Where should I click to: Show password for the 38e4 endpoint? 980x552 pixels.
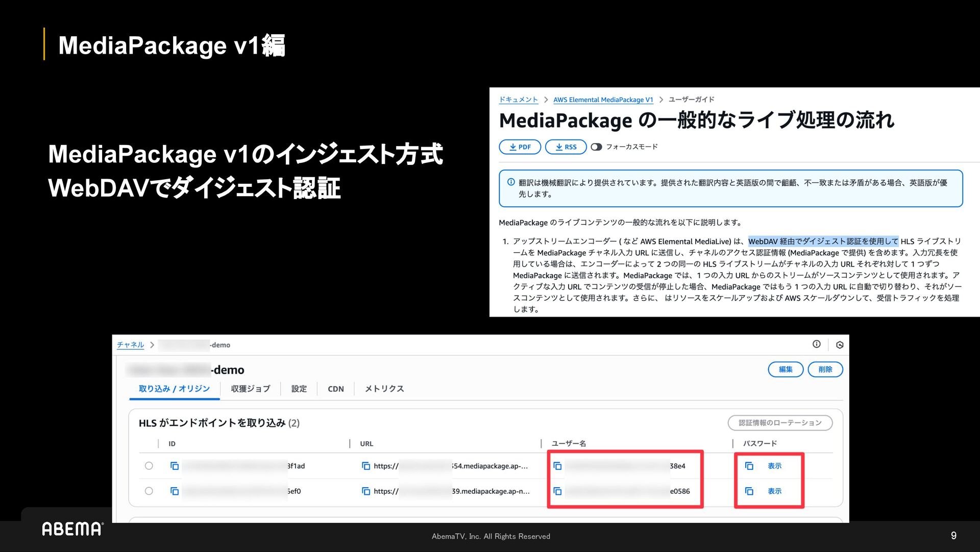[x=774, y=466]
